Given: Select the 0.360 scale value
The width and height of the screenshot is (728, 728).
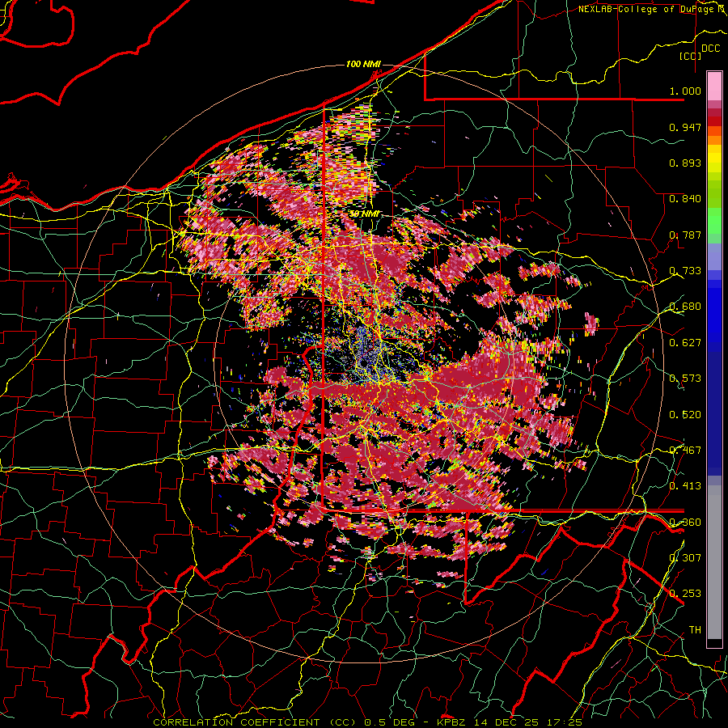Looking at the screenshot, I should coord(685,522).
